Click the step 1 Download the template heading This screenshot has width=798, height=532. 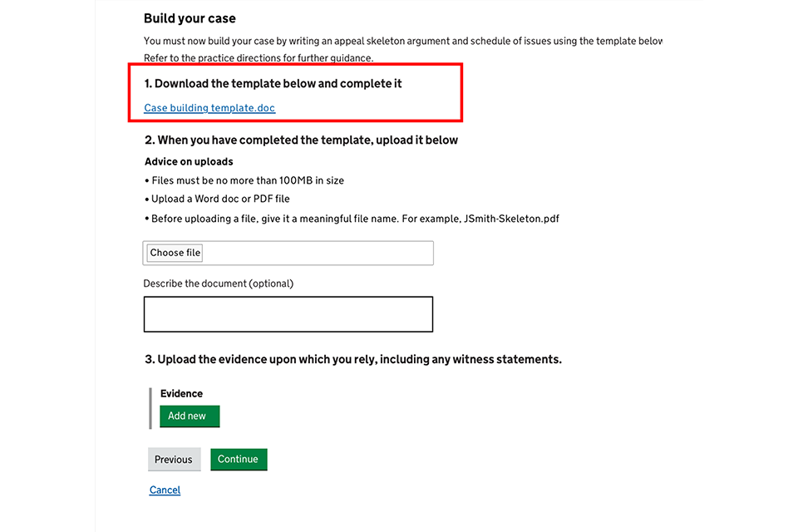click(x=273, y=83)
